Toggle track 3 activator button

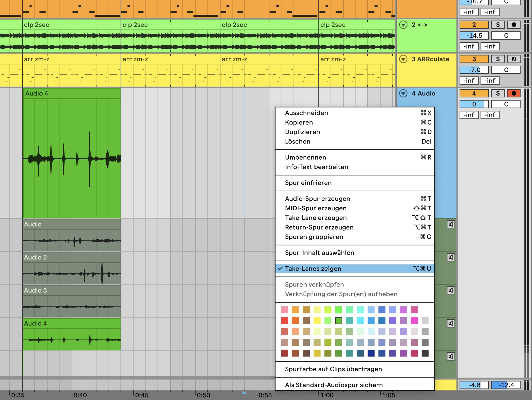tap(474, 59)
